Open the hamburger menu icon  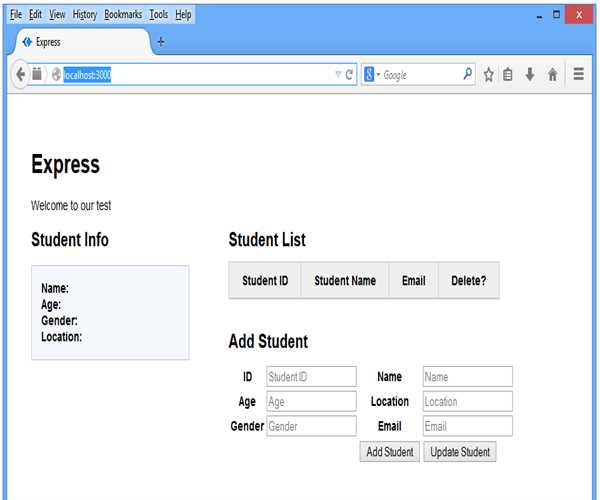(x=579, y=74)
